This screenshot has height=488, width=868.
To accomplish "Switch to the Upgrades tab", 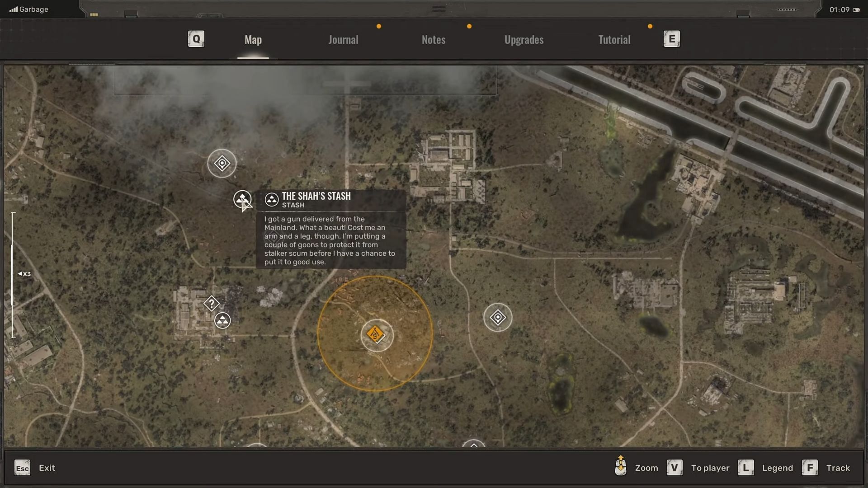I will [524, 39].
